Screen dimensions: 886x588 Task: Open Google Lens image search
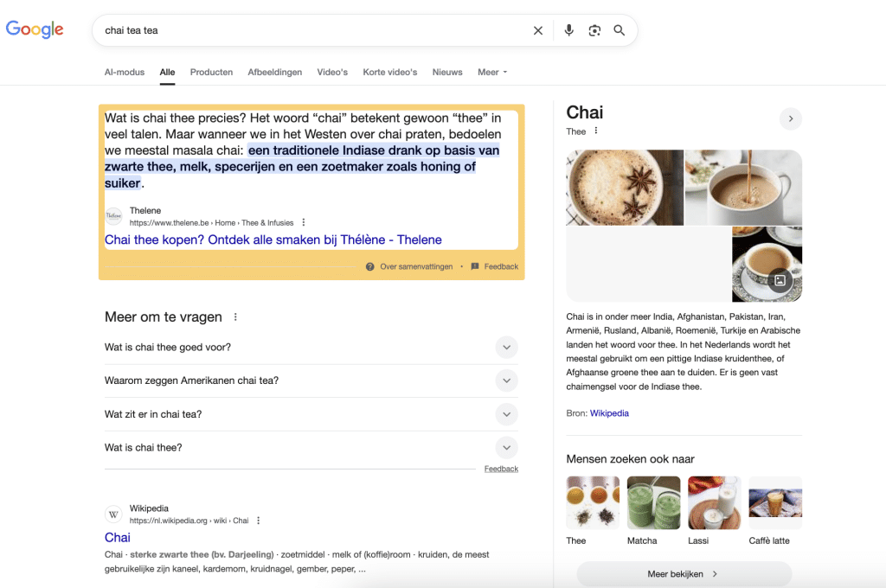(x=594, y=29)
